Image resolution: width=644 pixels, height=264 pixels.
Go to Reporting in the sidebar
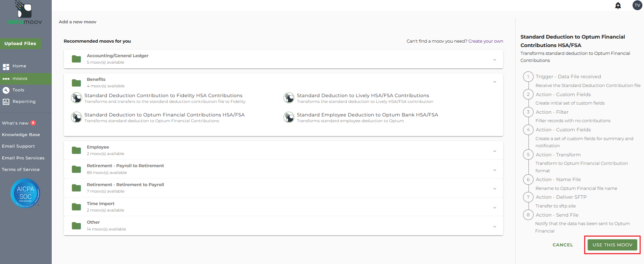pyautogui.click(x=24, y=102)
